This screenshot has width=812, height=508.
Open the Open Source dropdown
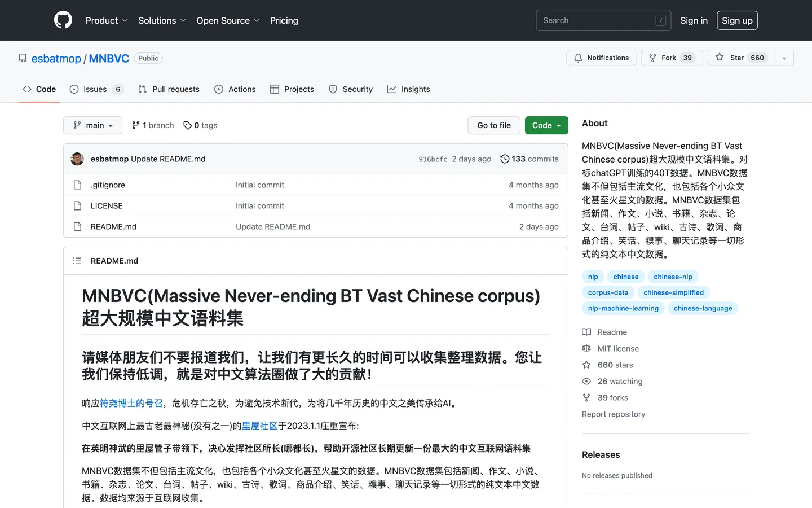(x=228, y=20)
